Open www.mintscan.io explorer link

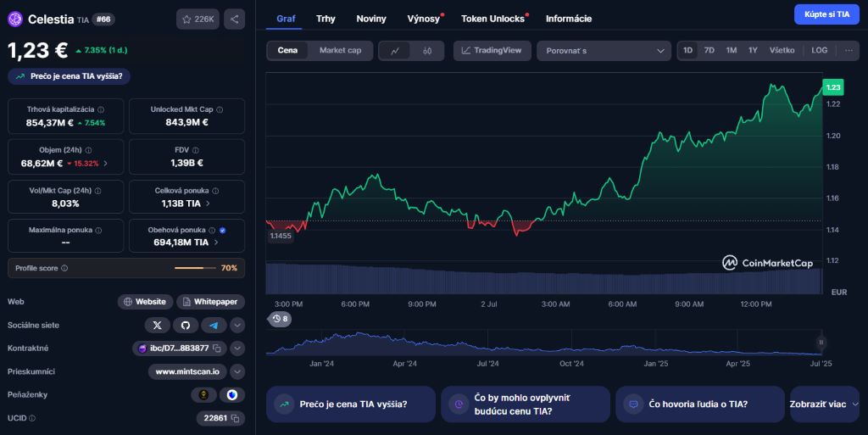pos(187,372)
